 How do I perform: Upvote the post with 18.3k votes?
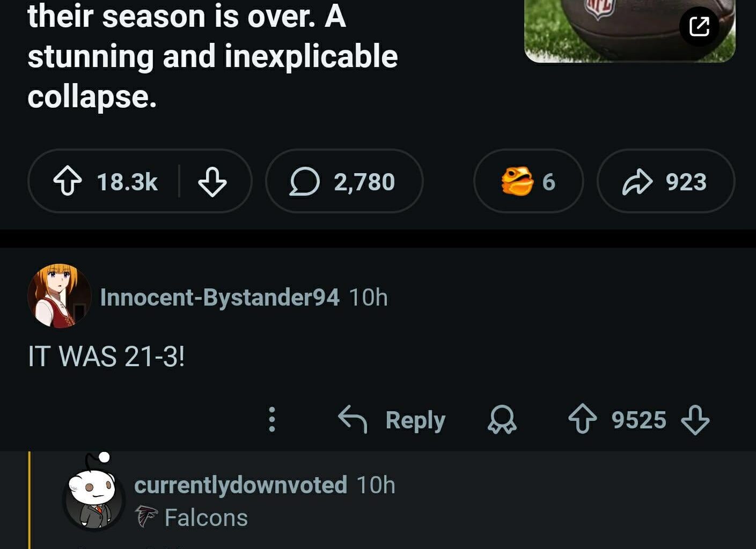pos(68,182)
